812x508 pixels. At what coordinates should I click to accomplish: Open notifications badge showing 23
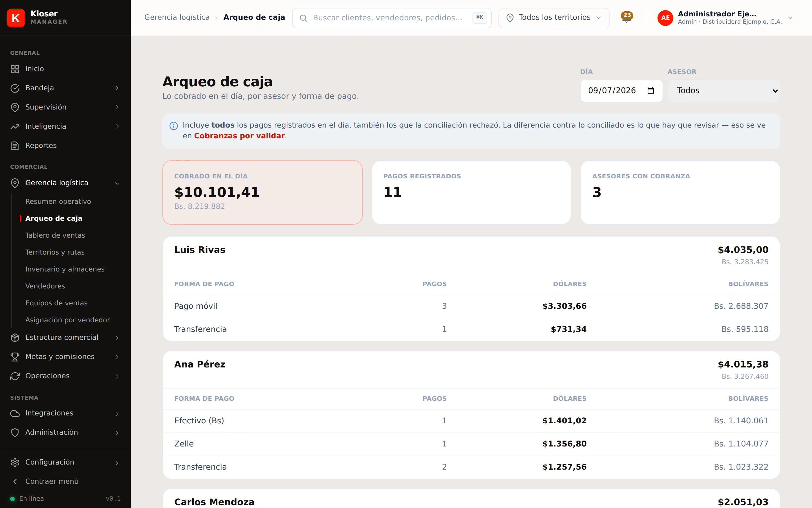(626, 16)
